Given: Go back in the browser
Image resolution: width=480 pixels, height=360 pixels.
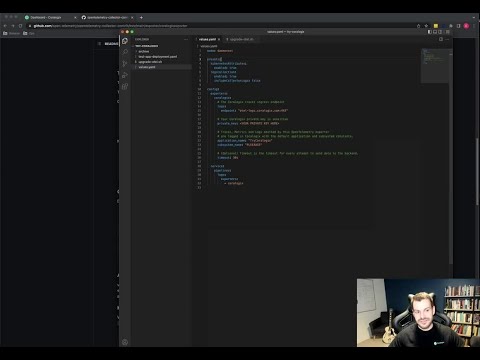Looking at the screenshot, I should tap(5, 26).
